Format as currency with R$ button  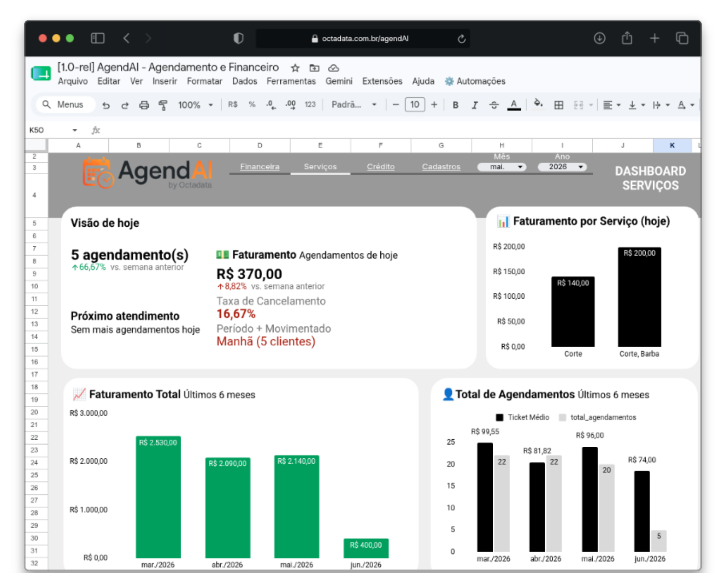[x=233, y=105]
